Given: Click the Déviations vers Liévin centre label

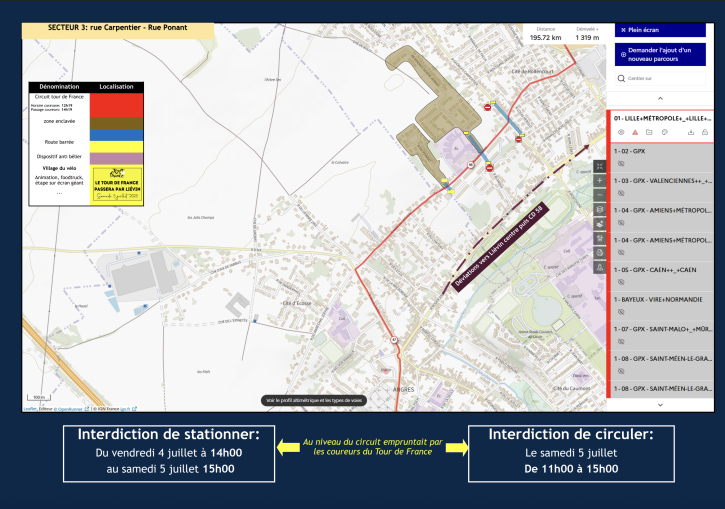Looking at the screenshot, I should coord(499,246).
